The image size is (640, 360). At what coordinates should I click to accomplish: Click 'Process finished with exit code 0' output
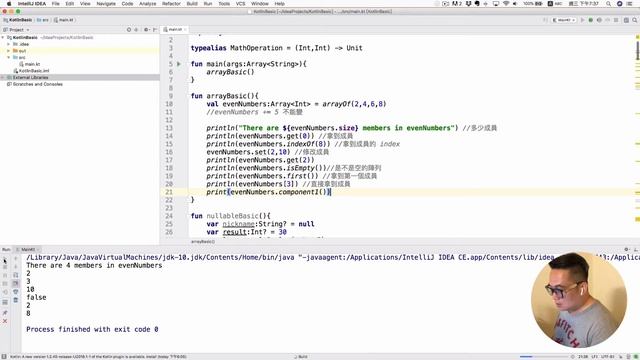(92, 329)
